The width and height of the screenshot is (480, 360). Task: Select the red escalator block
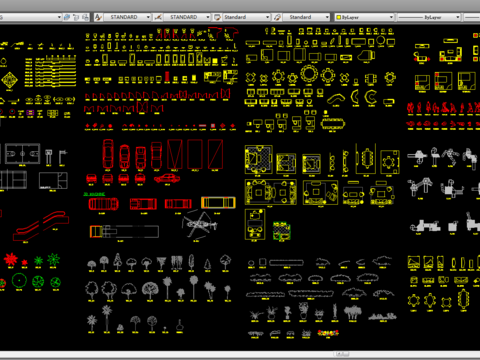click(x=41, y=226)
